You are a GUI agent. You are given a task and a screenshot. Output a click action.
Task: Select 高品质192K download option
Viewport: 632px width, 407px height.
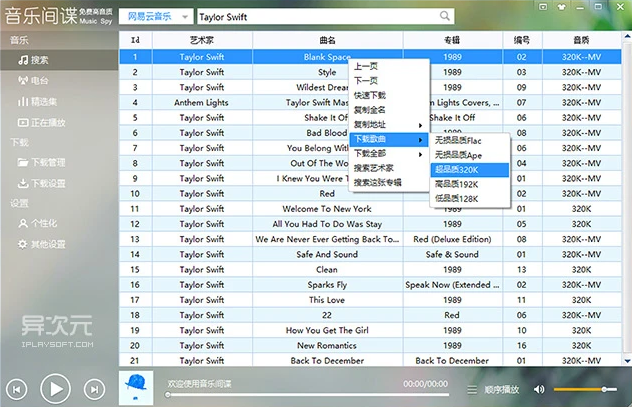click(x=470, y=184)
